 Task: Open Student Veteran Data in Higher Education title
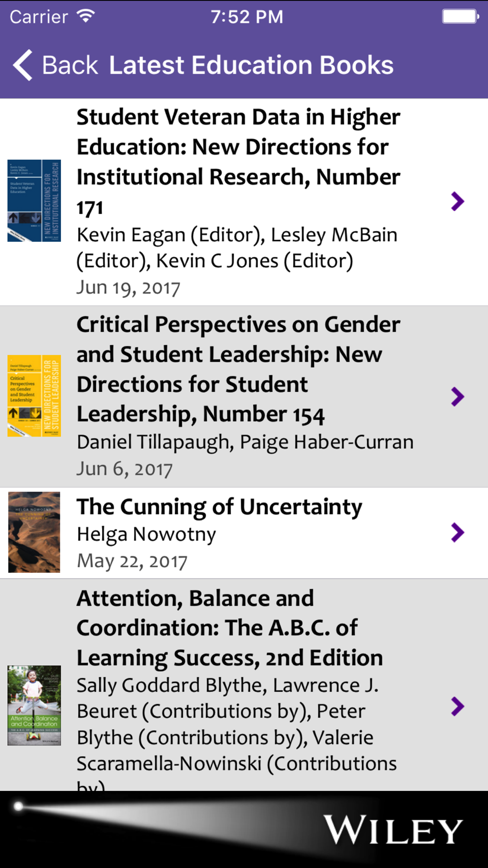point(239,162)
